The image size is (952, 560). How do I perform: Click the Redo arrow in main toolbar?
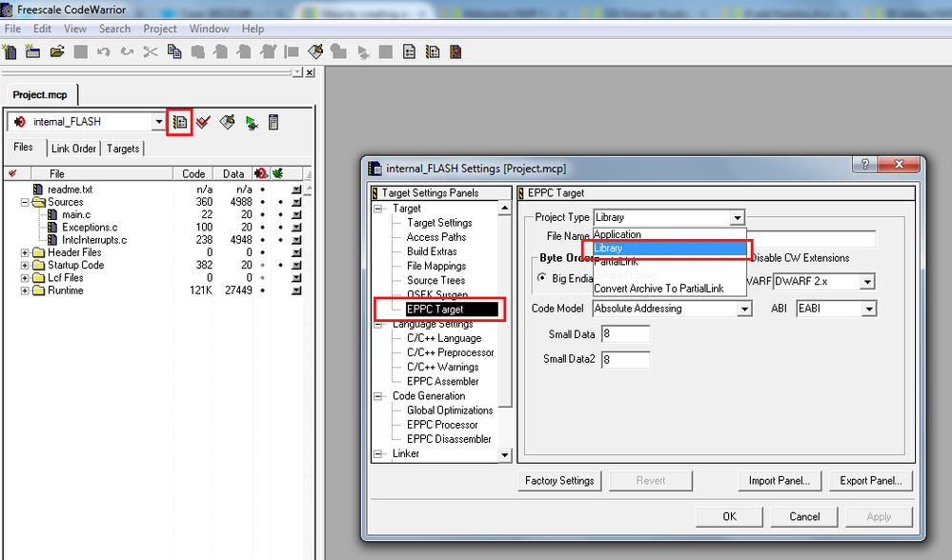coord(127,52)
